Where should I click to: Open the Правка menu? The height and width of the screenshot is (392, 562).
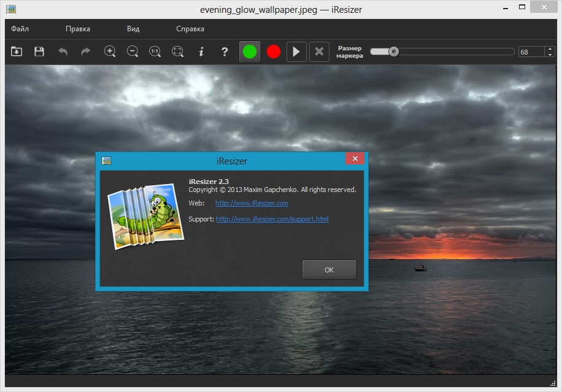tap(78, 29)
